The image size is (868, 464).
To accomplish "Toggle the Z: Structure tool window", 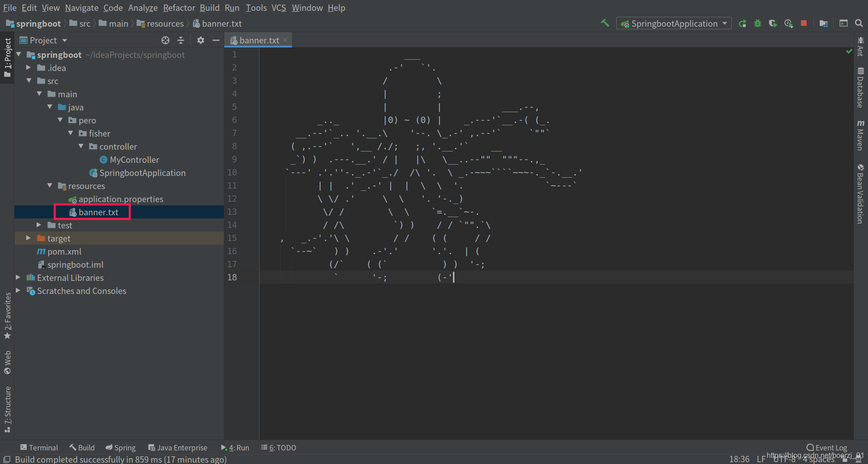I will pyautogui.click(x=7, y=409).
